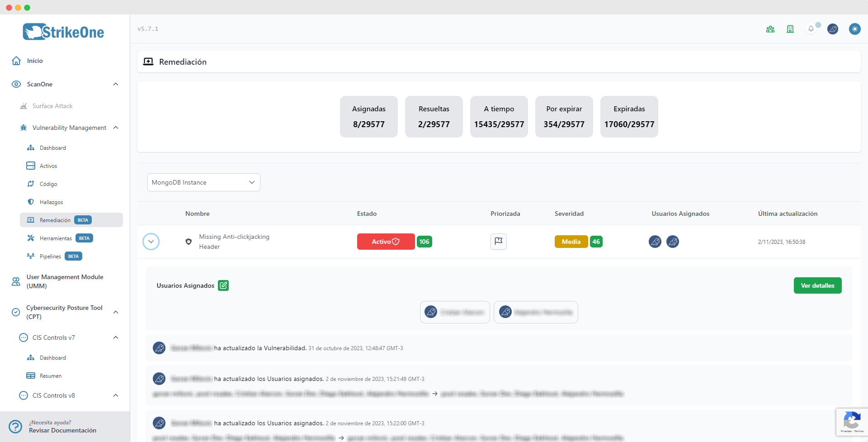Click the Pipelines BETA icon
Viewport: 868px width, 442px height.
point(30,256)
